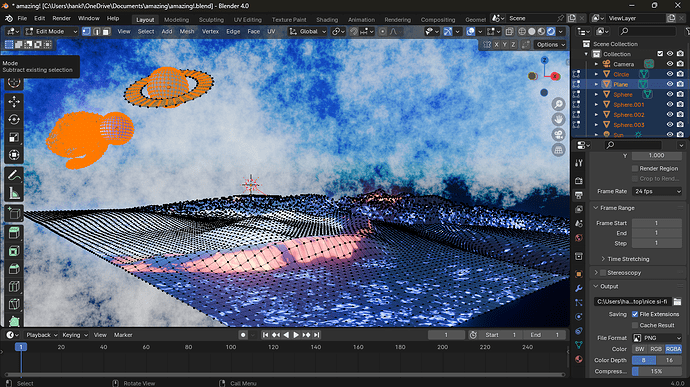
Task: Hide Sphere.002 via its eye icon
Action: [x=670, y=114]
